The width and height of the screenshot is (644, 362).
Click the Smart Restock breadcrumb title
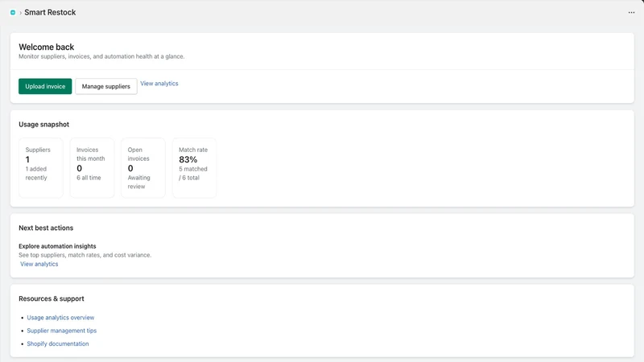pyautogui.click(x=50, y=12)
